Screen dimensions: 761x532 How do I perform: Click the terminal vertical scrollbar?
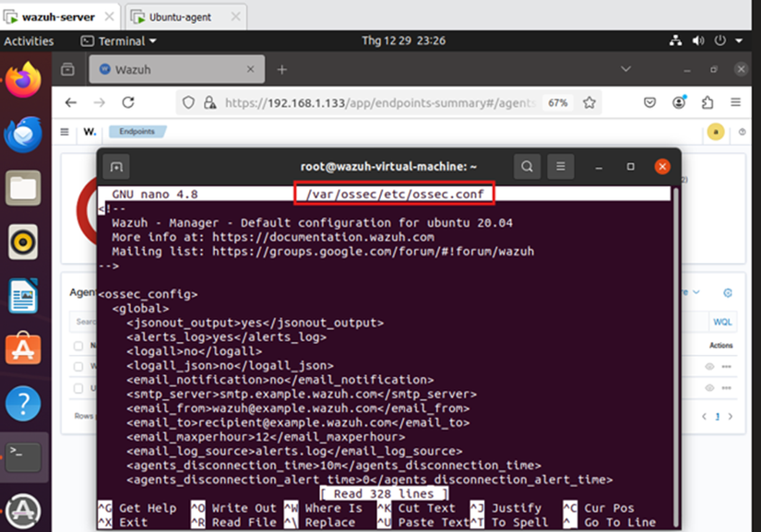(675, 357)
